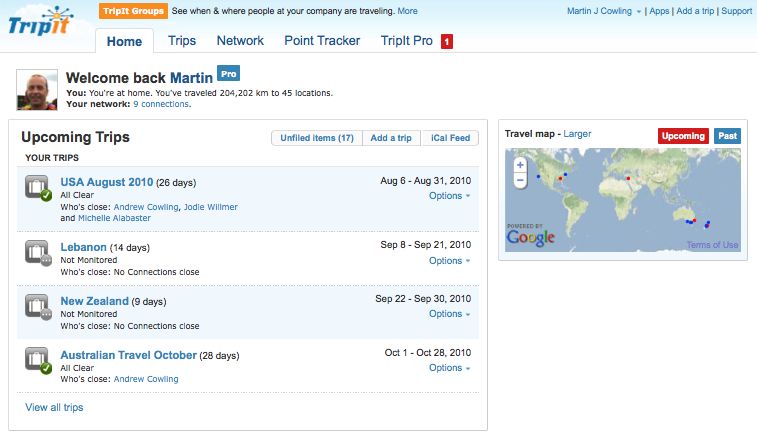This screenshot has width=757, height=438.
Task: Open the USA August 2010 trip
Action: coord(107,182)
